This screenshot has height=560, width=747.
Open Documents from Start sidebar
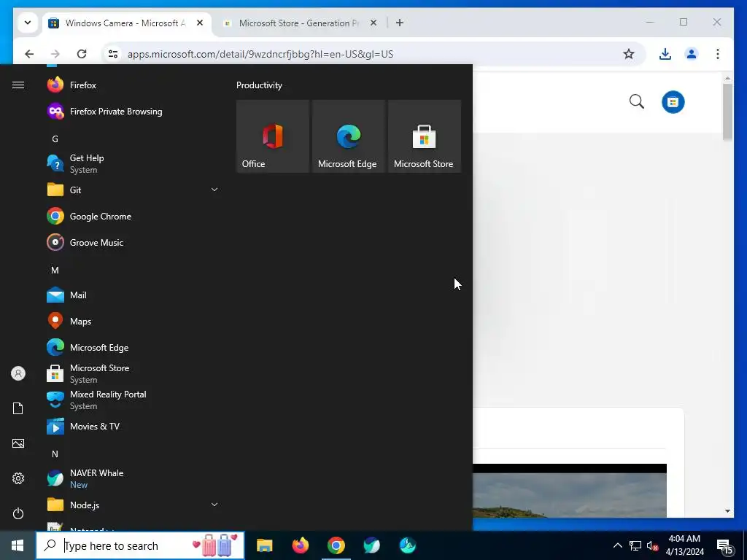18,408
